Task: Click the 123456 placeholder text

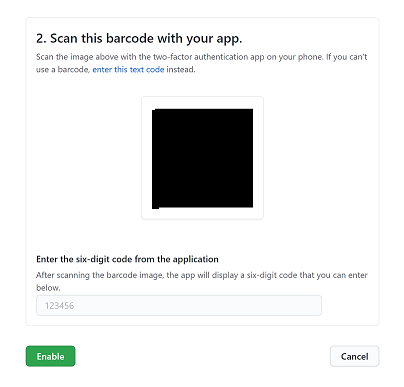Action: 59,306
